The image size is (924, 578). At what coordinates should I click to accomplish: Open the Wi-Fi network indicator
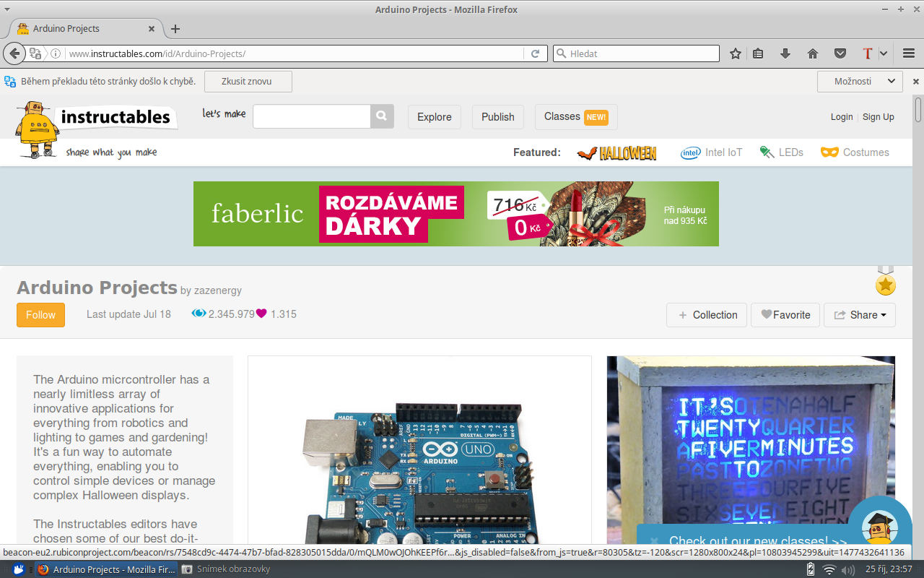coord(829,569)
